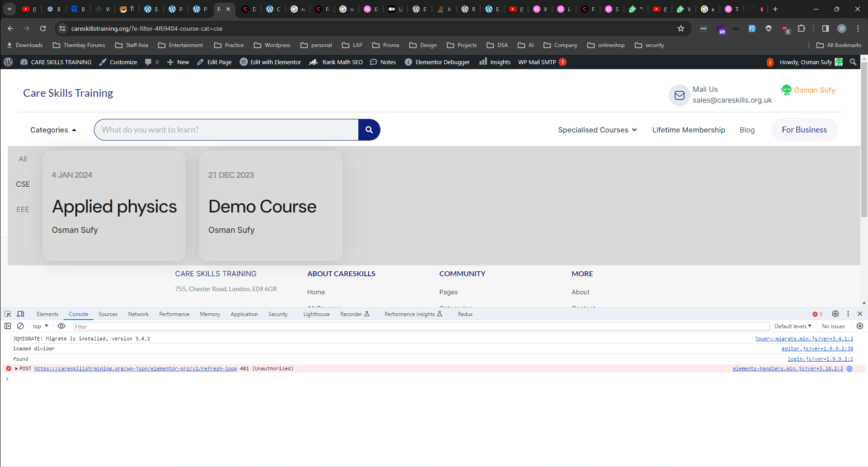The width and height of the screenshot is (868, 467).
Task: Open Downloads bookmark
Action: [24, 45]
